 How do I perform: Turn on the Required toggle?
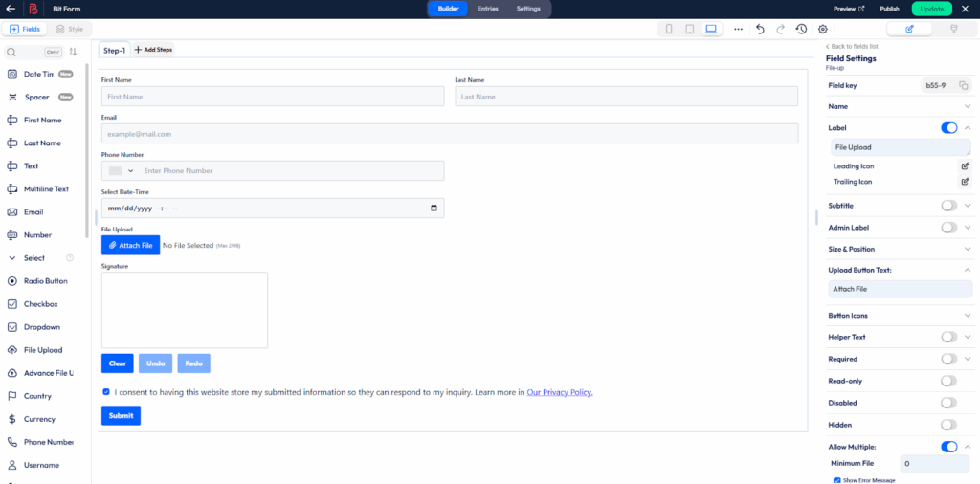(x=948, y=359)
